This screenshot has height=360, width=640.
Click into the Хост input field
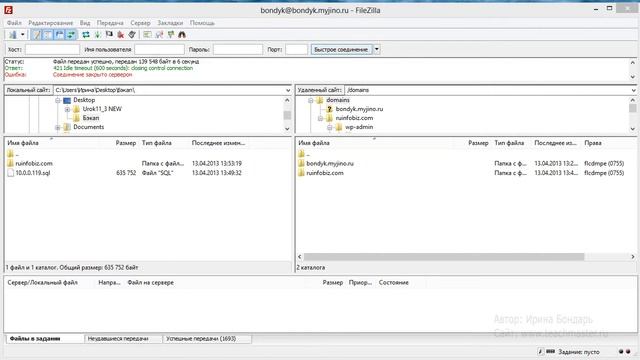click(x=52, y=49)
